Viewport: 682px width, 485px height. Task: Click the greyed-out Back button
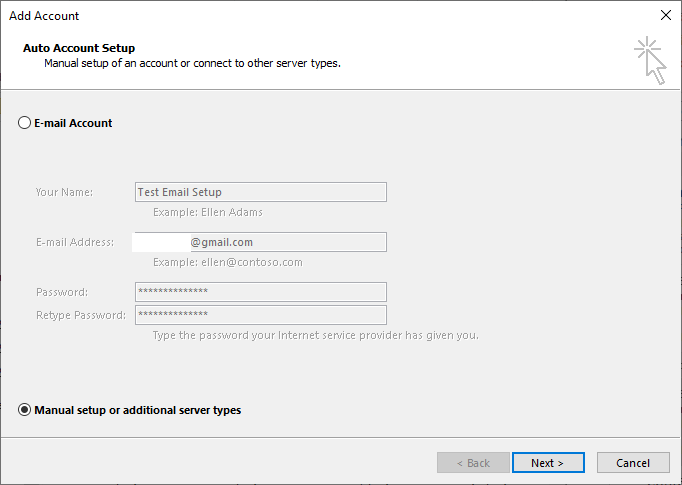[x=472, y=463]
